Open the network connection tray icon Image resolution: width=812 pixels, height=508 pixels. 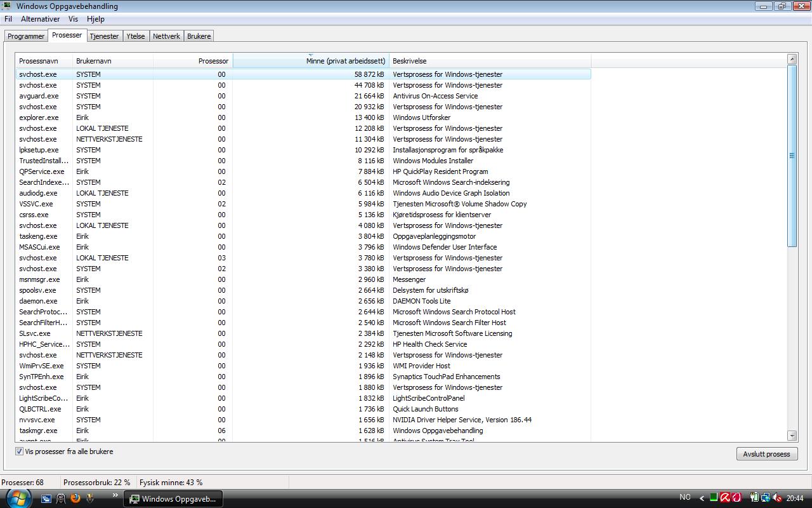point(766,498)
